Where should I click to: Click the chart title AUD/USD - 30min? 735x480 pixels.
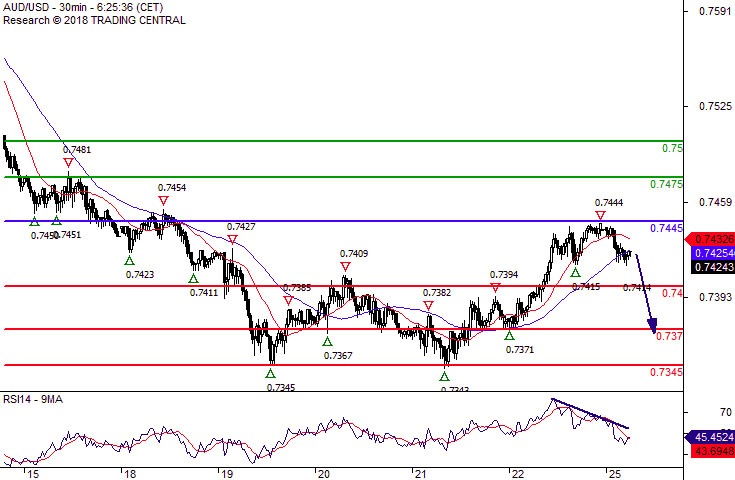[x=83, y=7]
